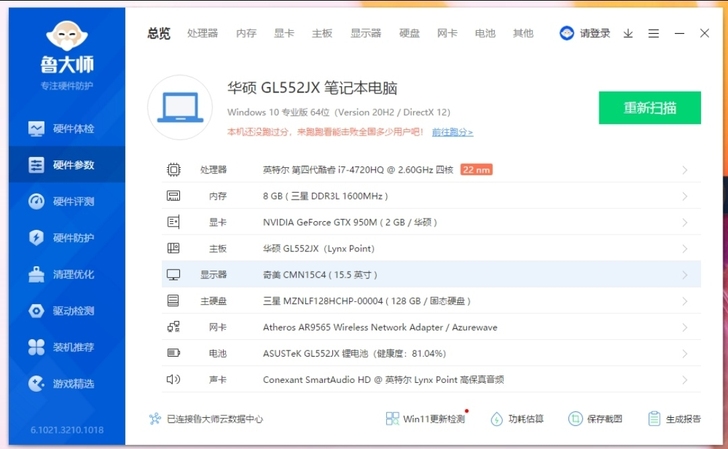
Task: Click the 保存截图 screenshot icon
Action: coord(575,419)
